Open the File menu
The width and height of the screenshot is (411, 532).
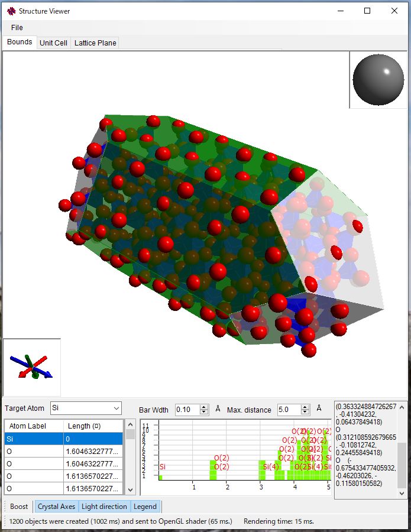(x=17, y=27)
